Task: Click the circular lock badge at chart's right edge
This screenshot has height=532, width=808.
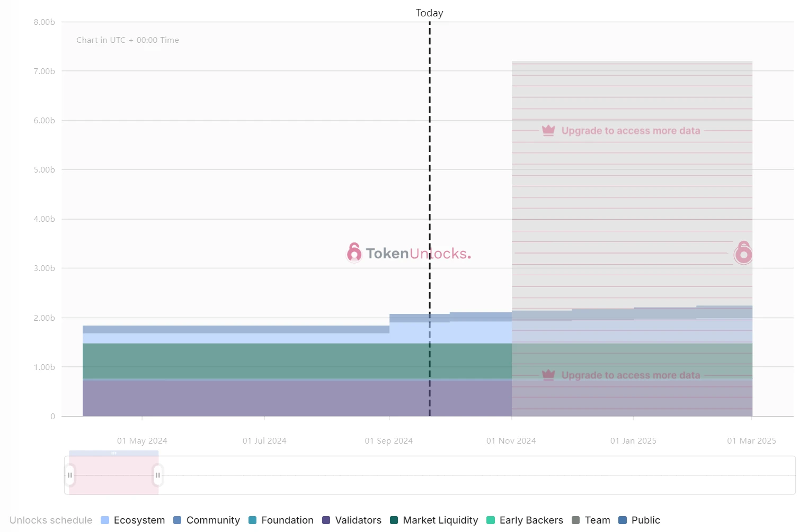Action: (x=743, y=254)
